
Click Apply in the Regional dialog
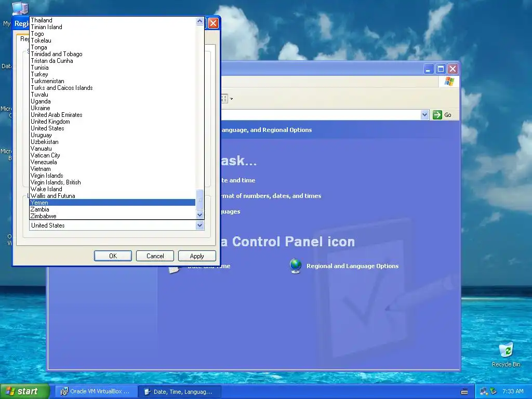click(x=197, y=256)
